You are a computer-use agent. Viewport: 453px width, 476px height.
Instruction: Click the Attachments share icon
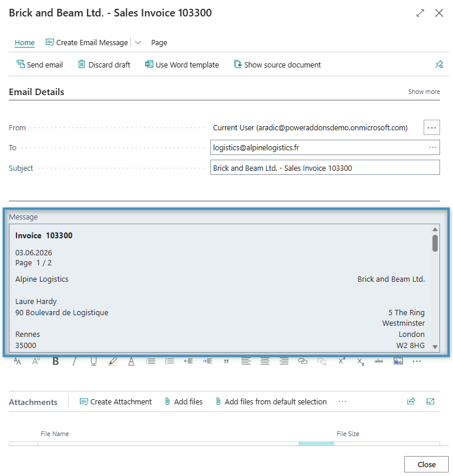pos(411,401)
